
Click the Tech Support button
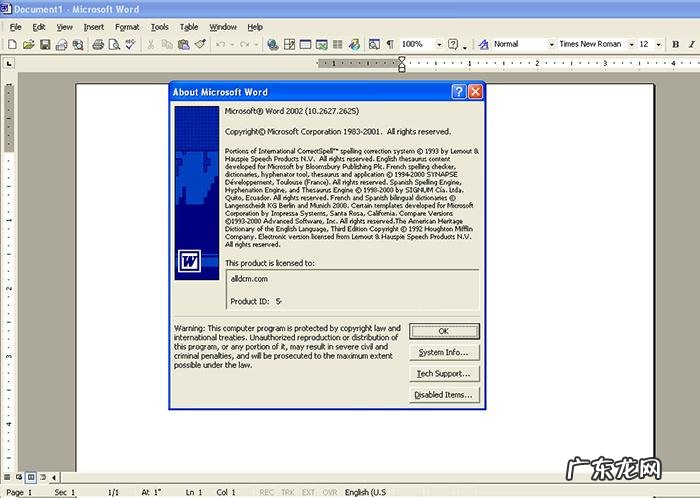[445, 374]
